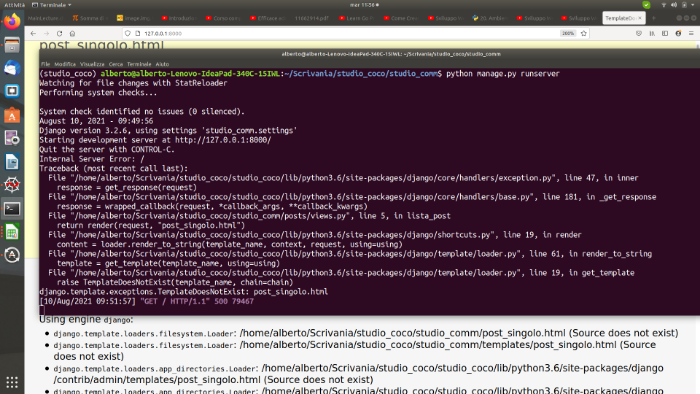This screenshot has height=394, width=700.
Task: Open the Visualizza menu in the terminal
Action: 92,64
